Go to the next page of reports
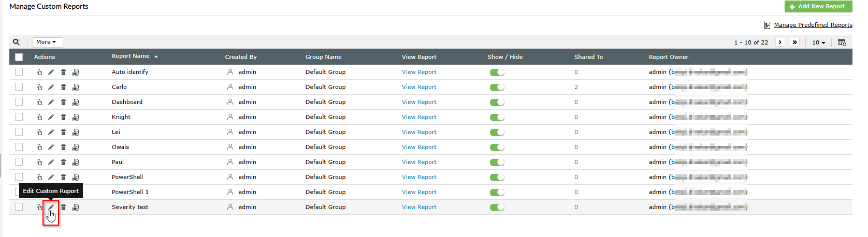Viewport: 868px width, 237px height. click(780, 42)
